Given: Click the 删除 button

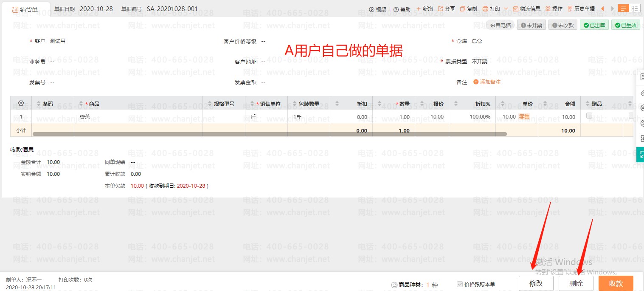Looking at the screenshot, I should [576, 283].
